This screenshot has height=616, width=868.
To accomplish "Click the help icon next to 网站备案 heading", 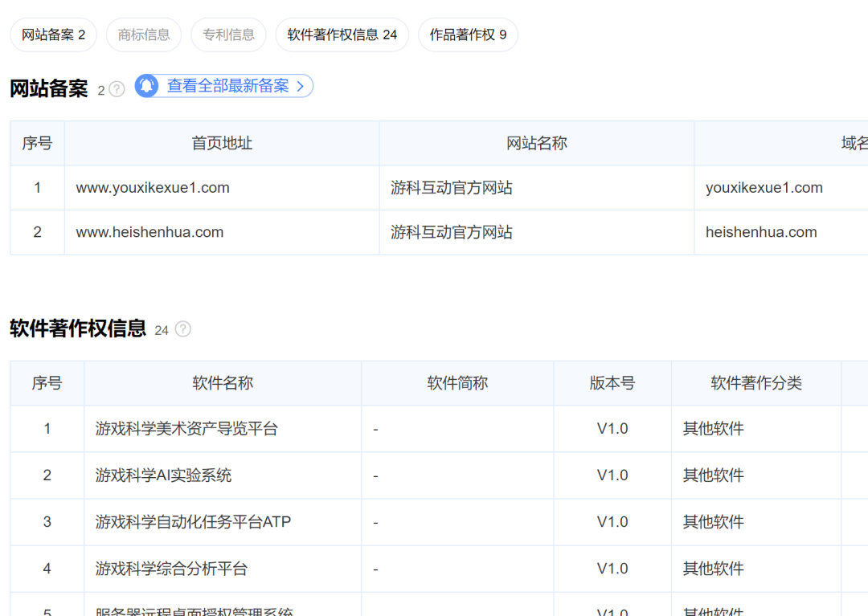I will [x=117, y=89].
